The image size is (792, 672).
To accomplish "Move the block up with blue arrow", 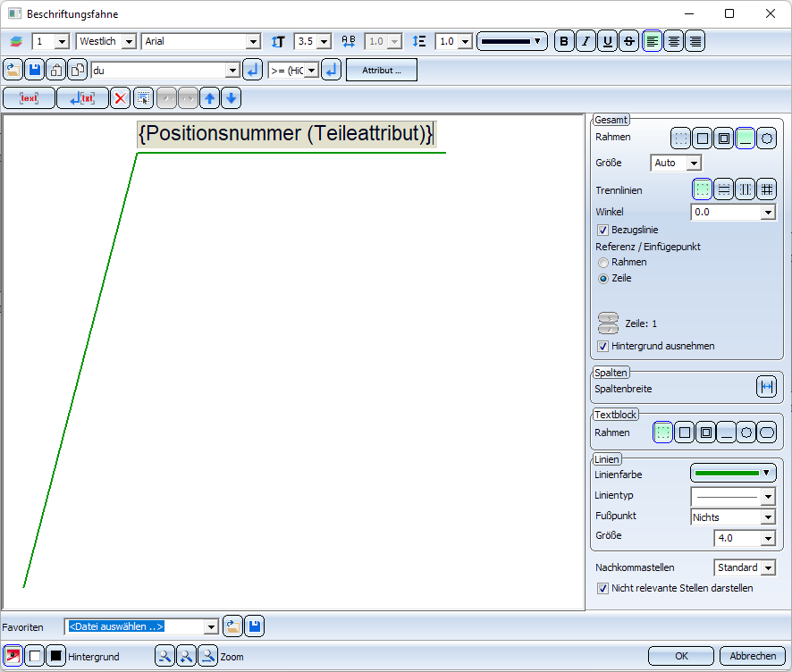I will tap(209, 98).
